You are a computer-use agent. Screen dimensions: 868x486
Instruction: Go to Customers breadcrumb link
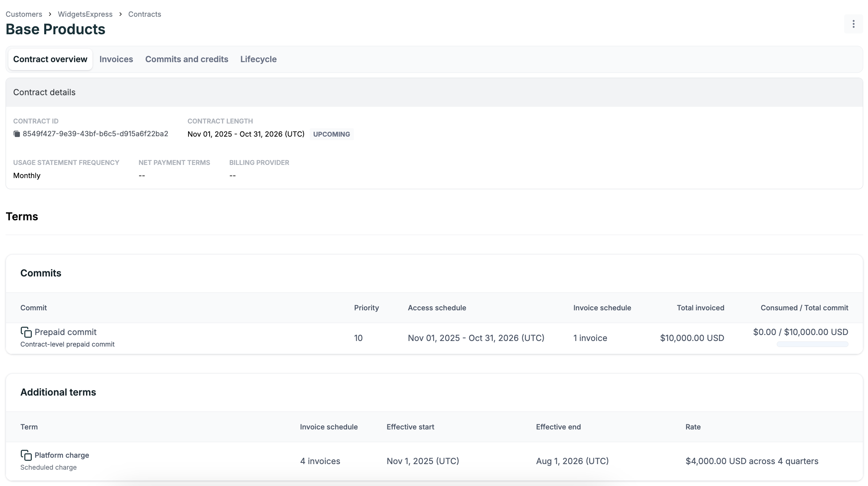(24, 14)
